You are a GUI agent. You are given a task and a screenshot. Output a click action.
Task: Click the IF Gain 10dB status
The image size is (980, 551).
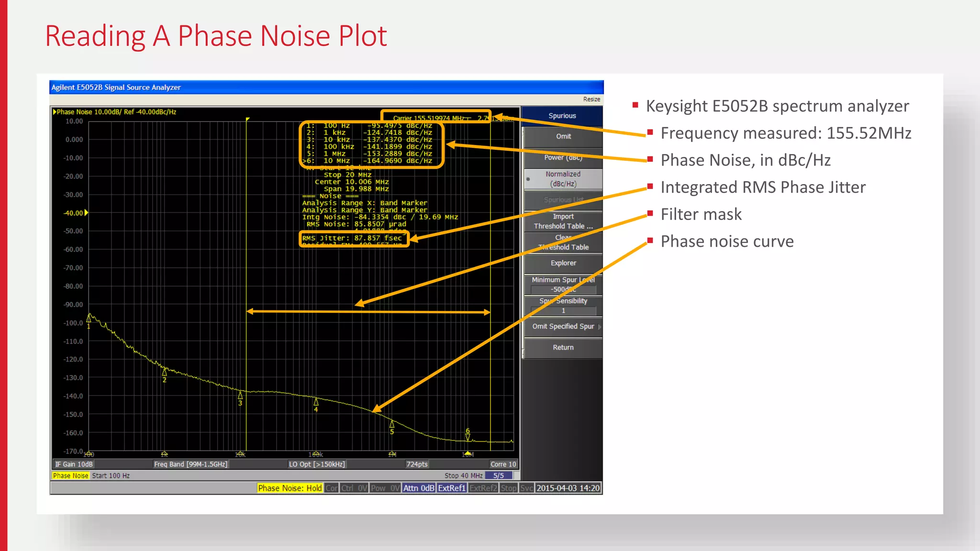(74, 464)
